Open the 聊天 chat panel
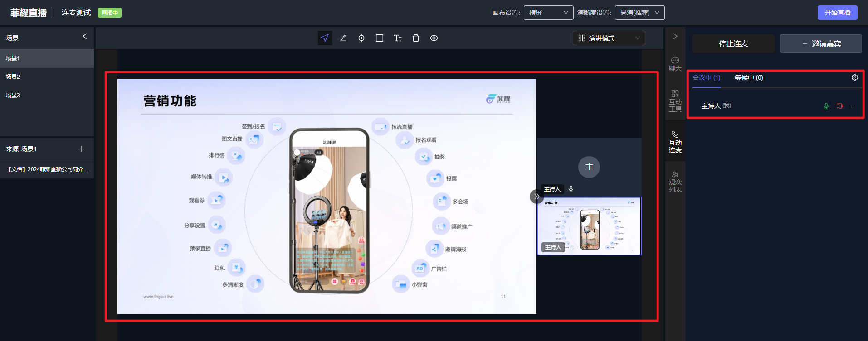This screenshot has width=868, height=341. [x=675, y=64]
